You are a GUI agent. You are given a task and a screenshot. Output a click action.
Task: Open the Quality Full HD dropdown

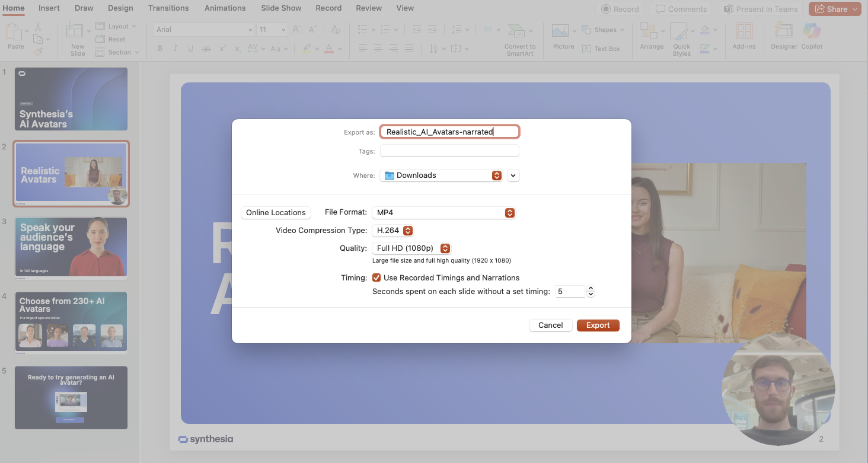(x=411, y=248)
